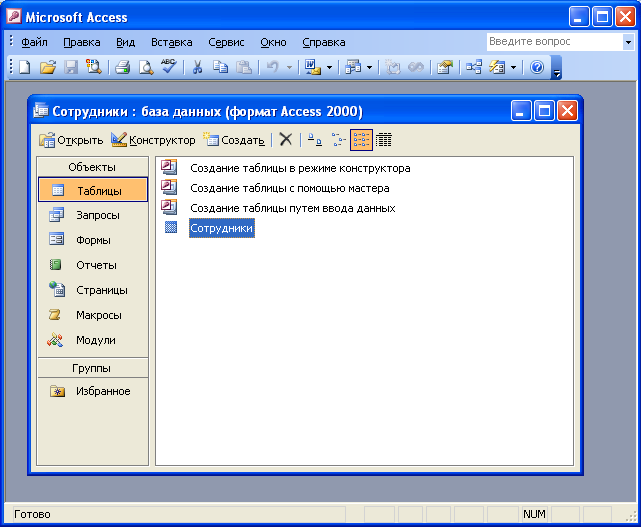Open Print Preview from the toolbar

click(x=146, y=67)
